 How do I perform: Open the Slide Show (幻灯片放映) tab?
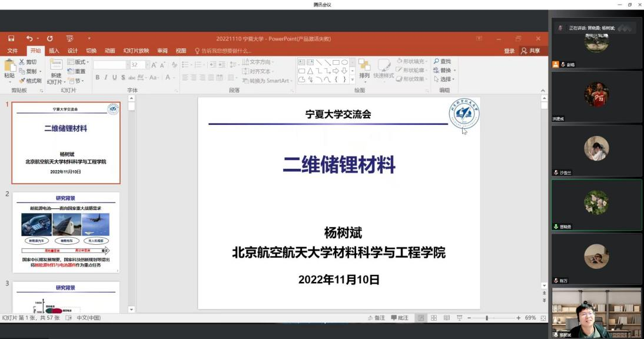(x=136, y=51)
